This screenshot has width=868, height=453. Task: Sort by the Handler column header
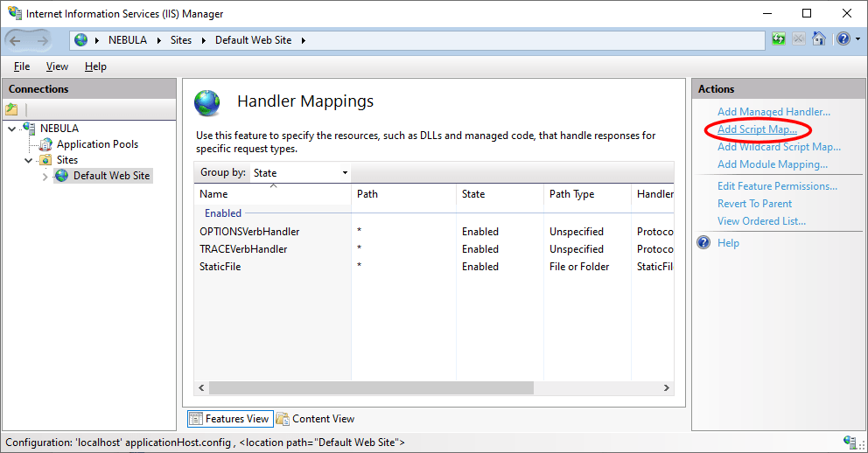(x=654, y=194)
